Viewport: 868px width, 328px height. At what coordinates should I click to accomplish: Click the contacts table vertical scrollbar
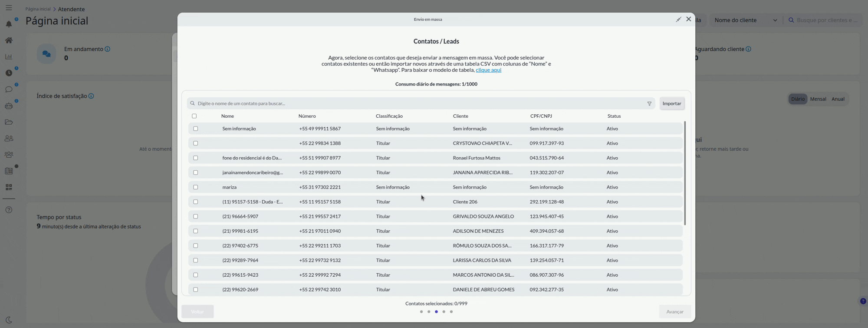(x=685, y=173)
